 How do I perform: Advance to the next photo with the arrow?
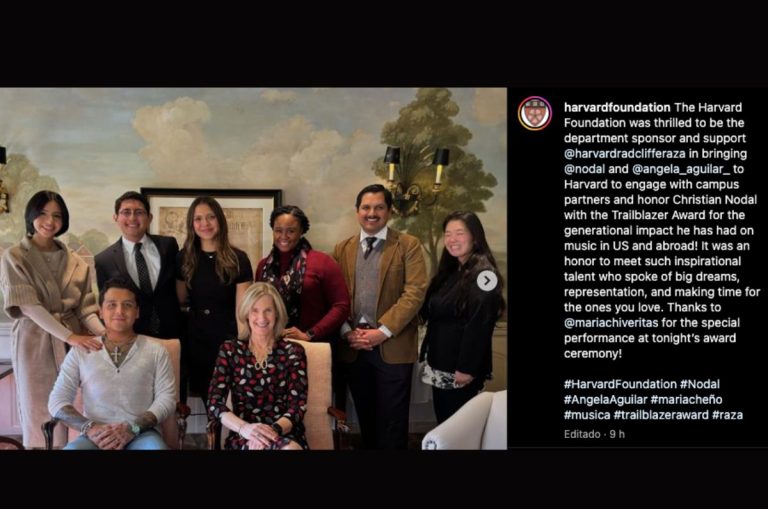487,281
